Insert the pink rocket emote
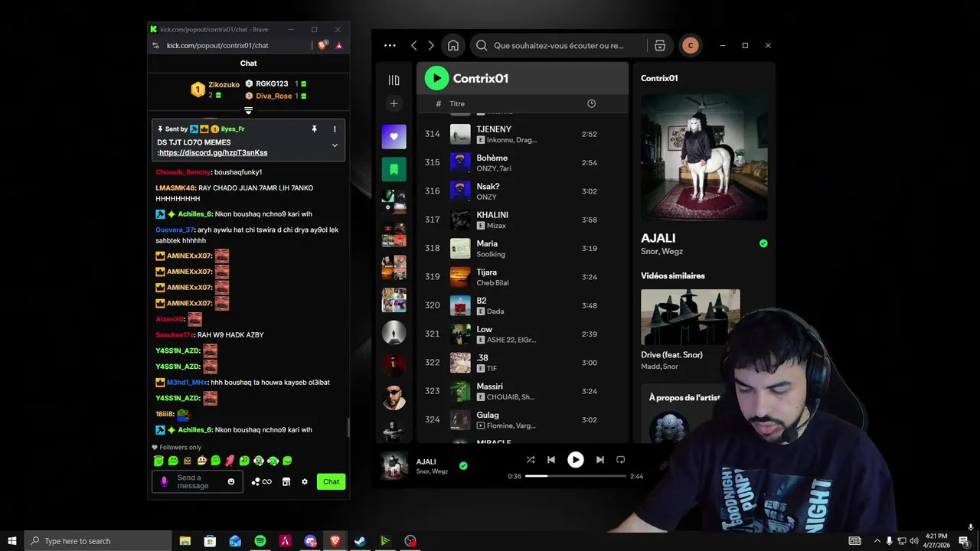 click(230, 461)
